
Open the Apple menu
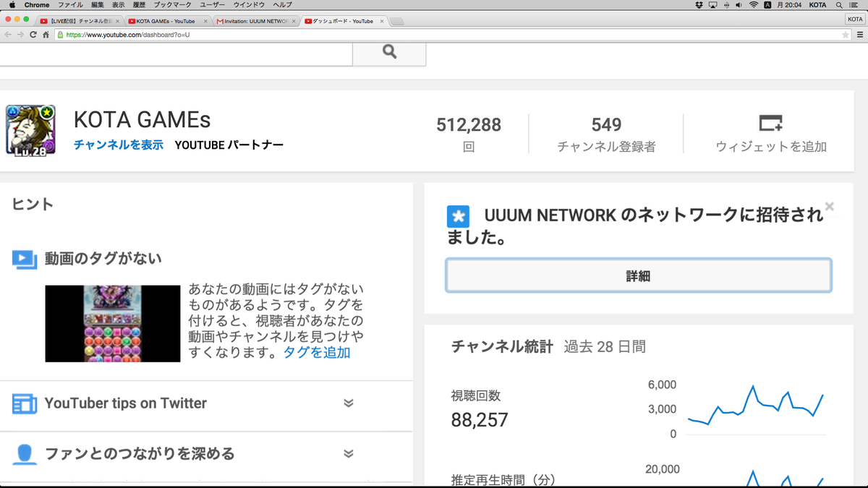[x=12, y=5]
